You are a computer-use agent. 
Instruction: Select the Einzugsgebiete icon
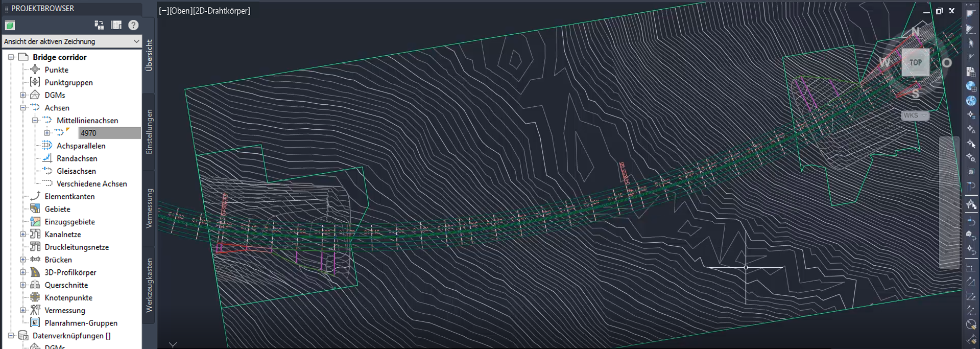pyautogui.click(x=35, y=221)
